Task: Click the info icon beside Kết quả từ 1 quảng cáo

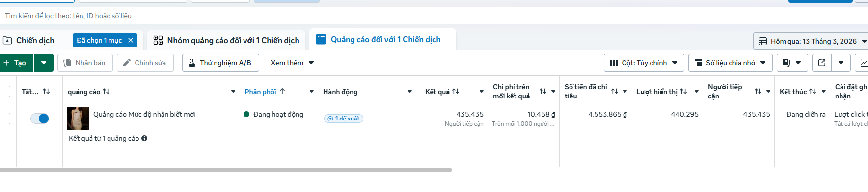Action: pos(144,138)
